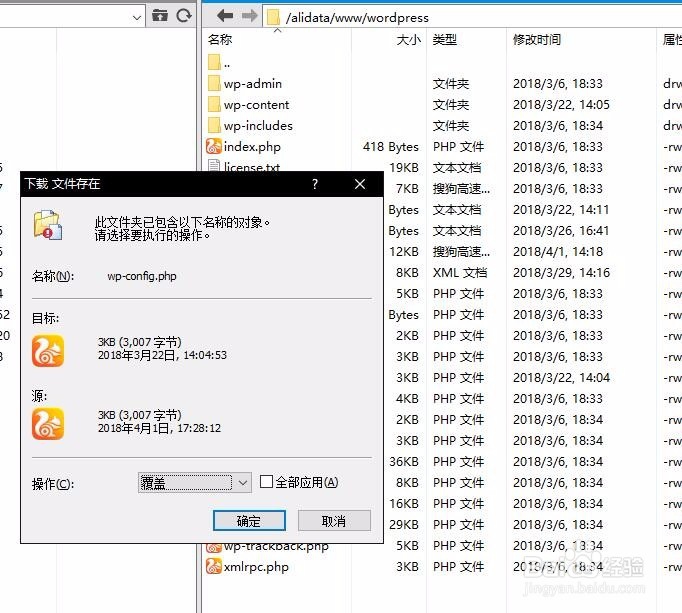The height and width of the screenshot is (613, 682).
Task: Click the 2018/4/1, 14:18 modified time
Action: [558, 252]
